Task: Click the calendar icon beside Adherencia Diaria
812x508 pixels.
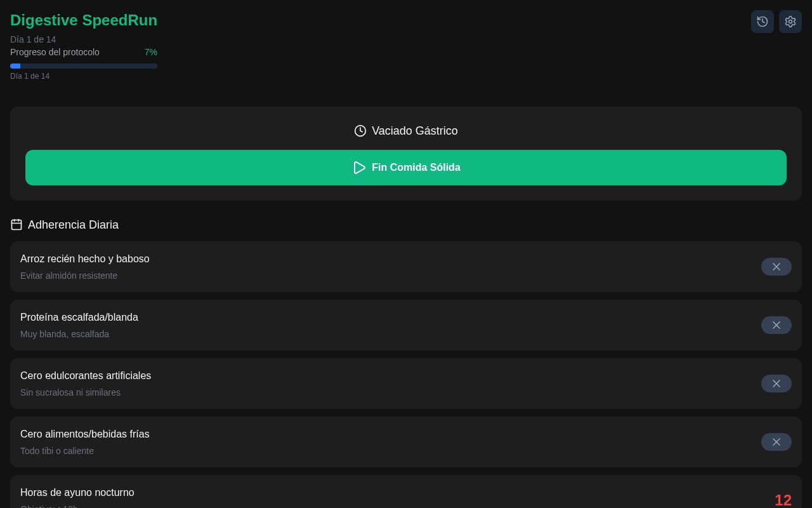Action: [16, 225]
